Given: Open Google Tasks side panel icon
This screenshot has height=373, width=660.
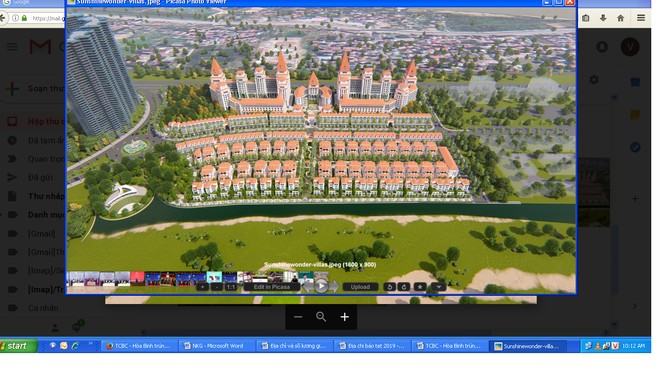Looking at the screenshot, I should pos(635,147).
